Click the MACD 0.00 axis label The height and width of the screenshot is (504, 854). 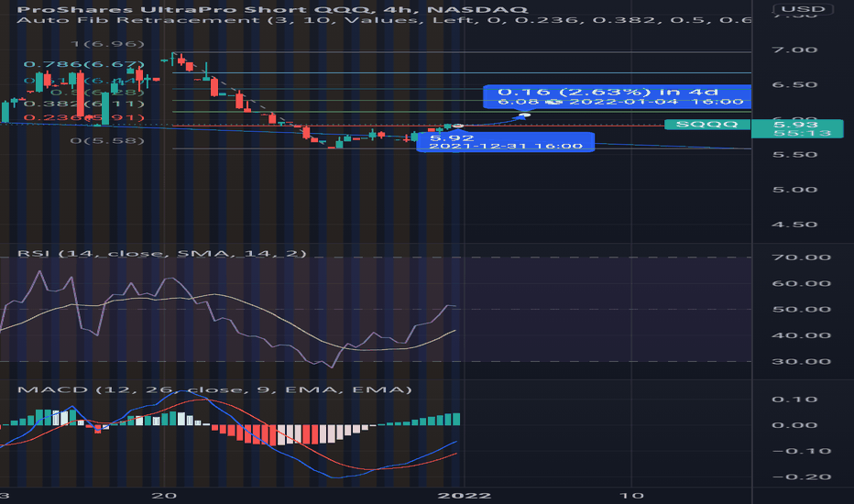(x=794, y=425)
